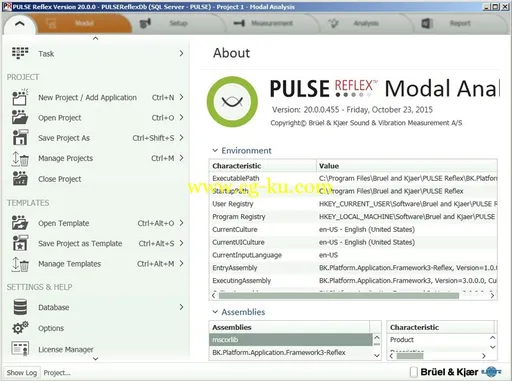Switch to the Analysis tab

(366, 23)
